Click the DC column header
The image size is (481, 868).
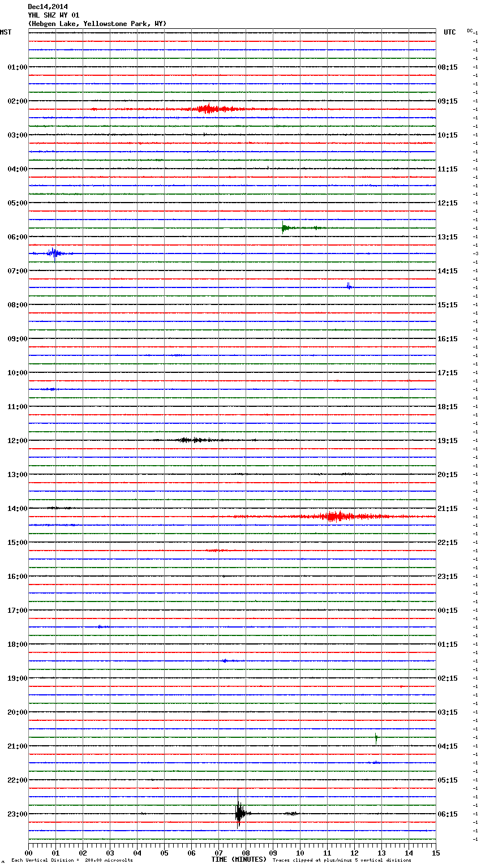470,31
